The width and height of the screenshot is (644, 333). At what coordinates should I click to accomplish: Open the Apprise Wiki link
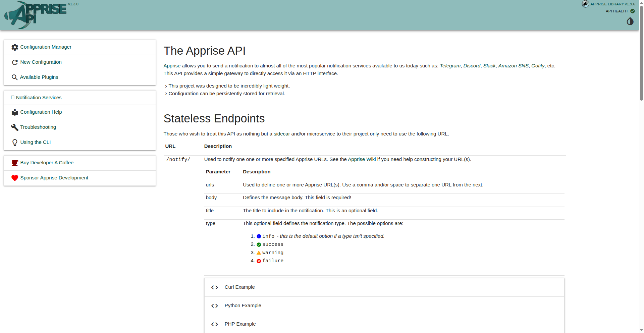coord(362,159)
